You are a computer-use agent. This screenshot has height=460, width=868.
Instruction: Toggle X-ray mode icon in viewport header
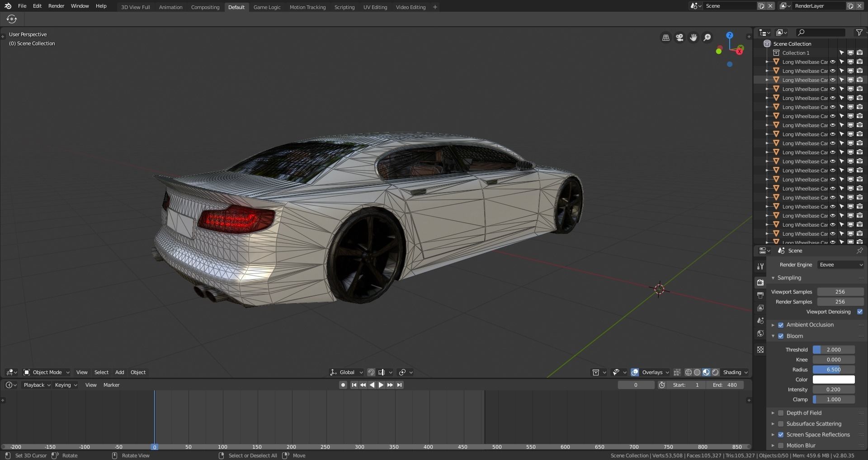(x=677, y=372)
